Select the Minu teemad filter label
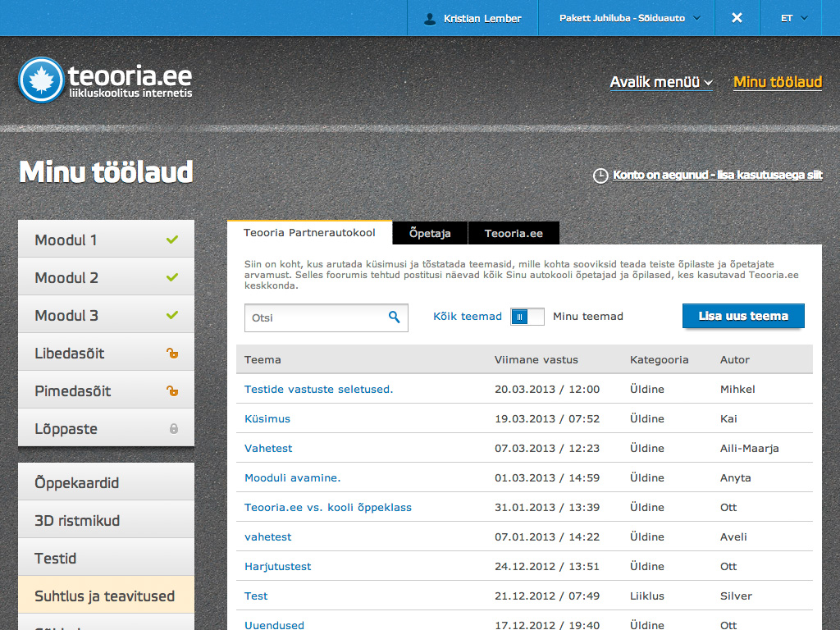Viewport: 840px width, 630px height. coord(587,317)
